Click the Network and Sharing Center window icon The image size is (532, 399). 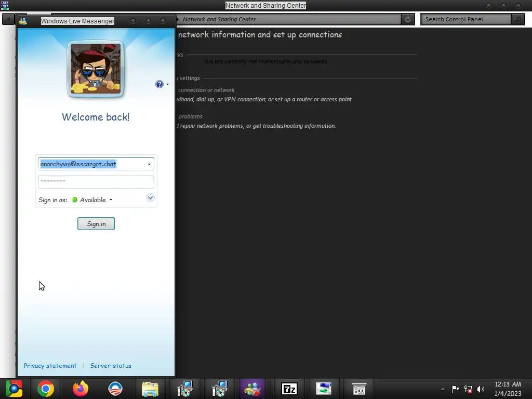(5, 5)
